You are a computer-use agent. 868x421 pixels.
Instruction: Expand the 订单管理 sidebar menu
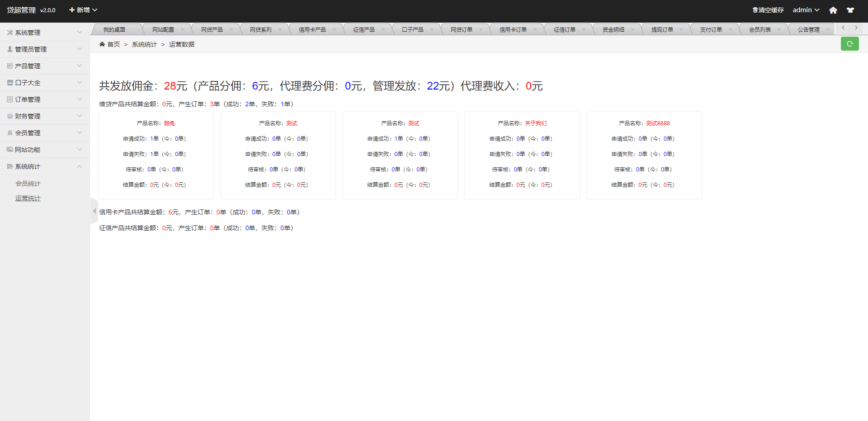(x=44, y=99)
